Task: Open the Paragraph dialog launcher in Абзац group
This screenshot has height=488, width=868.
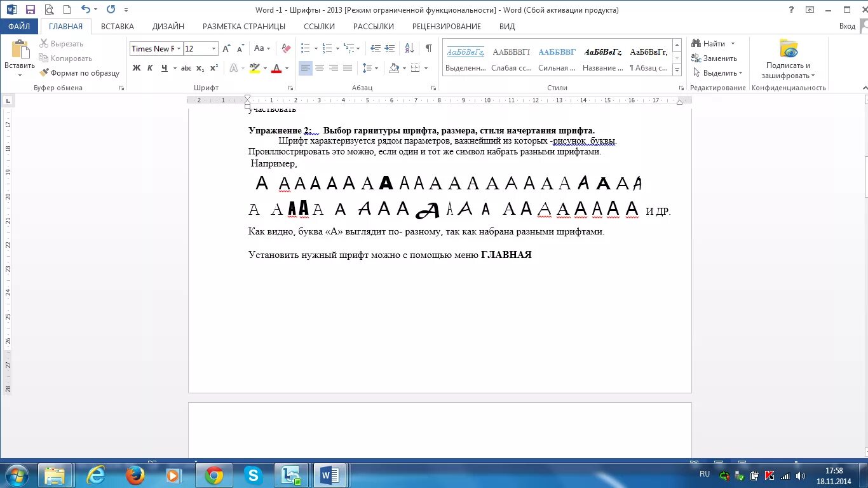Action: click(x=433, y=88)
